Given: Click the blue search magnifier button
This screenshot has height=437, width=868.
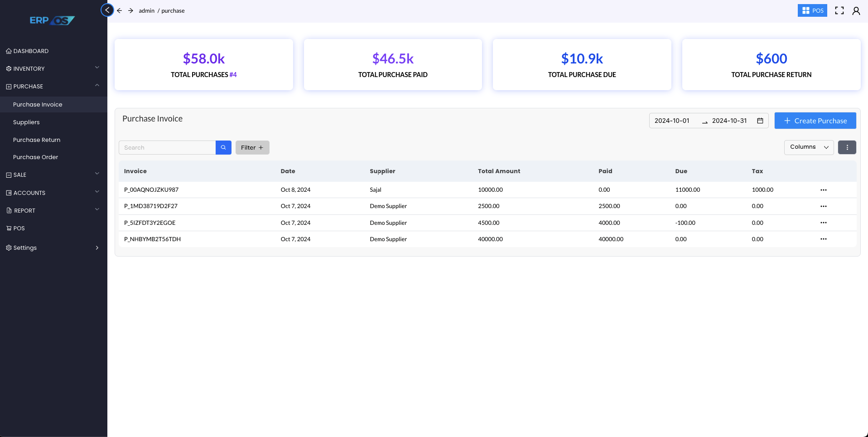Looking at the screenshot, I should pos(223,147).
